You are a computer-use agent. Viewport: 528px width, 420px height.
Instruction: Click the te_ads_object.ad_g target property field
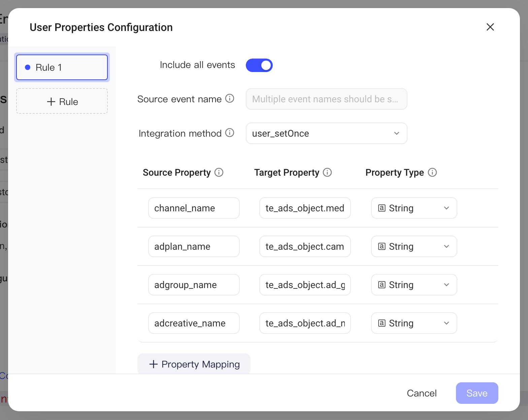point(305,285)
